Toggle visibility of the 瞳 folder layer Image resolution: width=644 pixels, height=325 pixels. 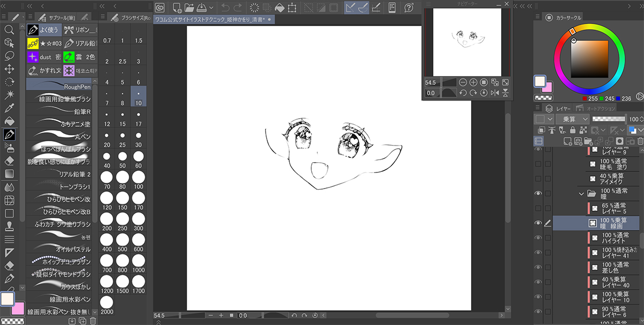538,193
